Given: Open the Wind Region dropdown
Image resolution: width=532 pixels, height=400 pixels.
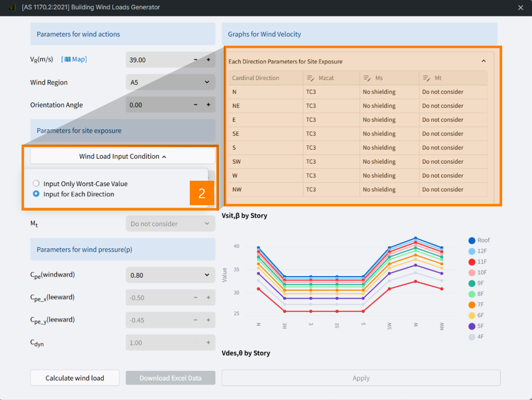Looking at the screenshot, I should pos(170,82).
